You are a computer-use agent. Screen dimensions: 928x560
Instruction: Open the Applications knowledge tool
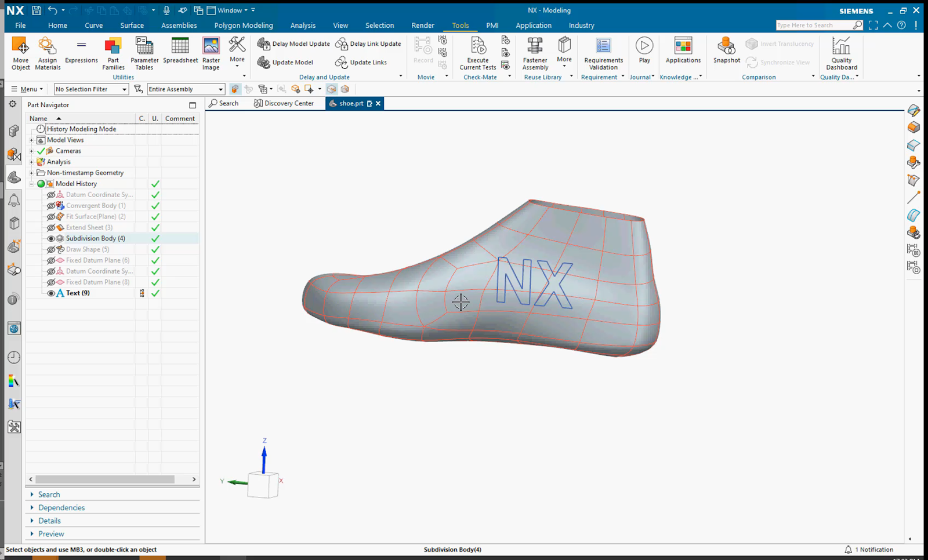pos(683,50)
